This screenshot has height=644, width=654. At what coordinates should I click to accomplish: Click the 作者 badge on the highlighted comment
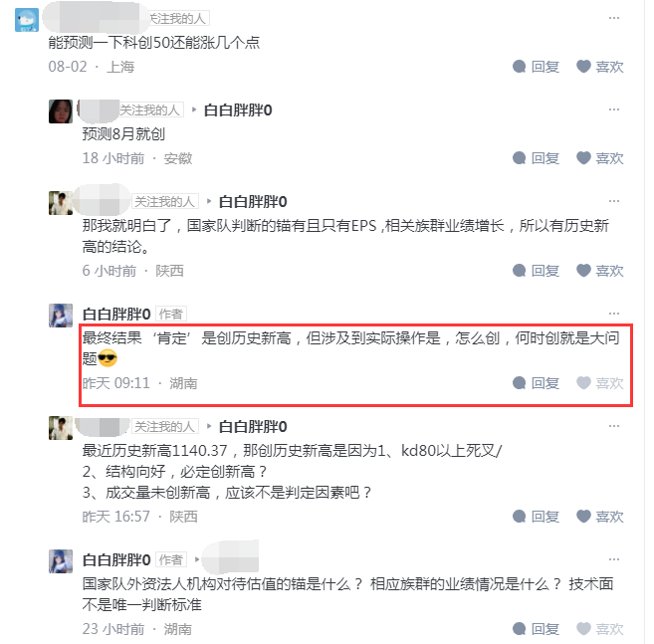point(171,315)
